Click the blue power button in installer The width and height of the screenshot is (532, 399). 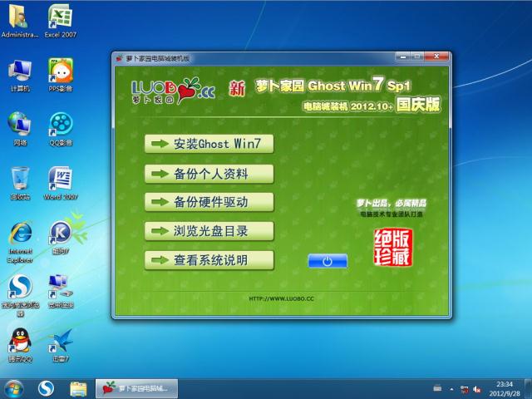point(328,261)
